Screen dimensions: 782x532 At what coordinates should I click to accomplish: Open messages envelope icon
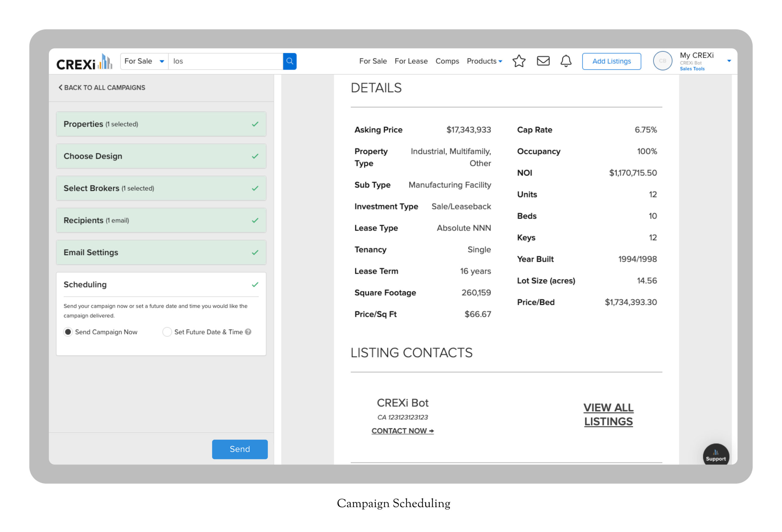click(543, 61)
